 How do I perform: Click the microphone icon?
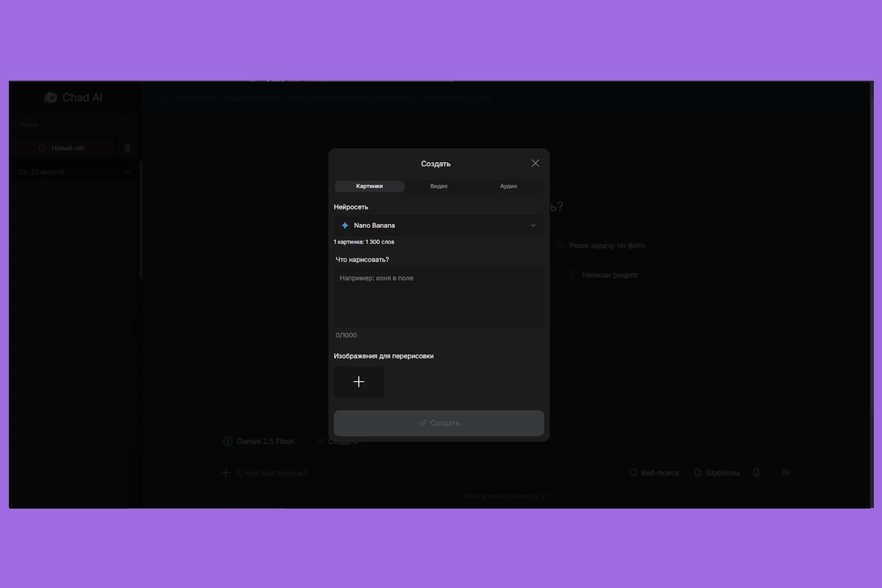click(x=756, y=473)
